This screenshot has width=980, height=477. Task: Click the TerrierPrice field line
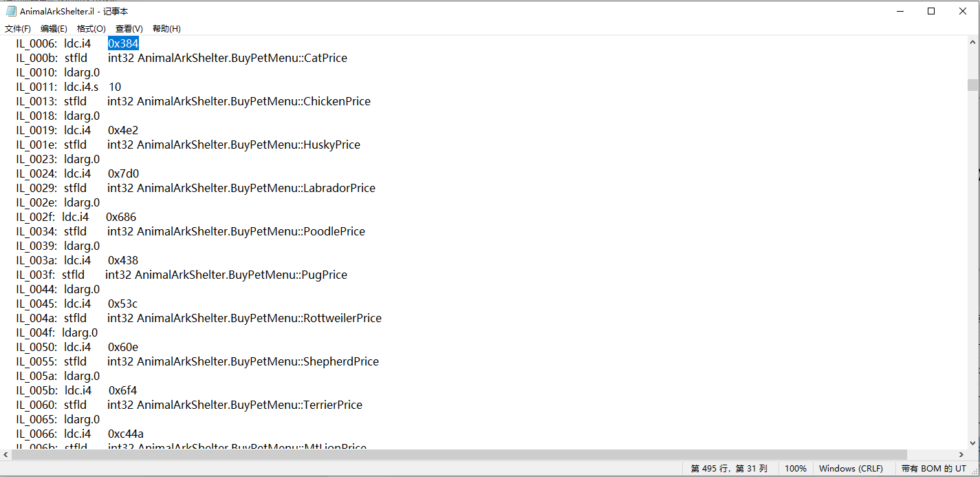189,405
